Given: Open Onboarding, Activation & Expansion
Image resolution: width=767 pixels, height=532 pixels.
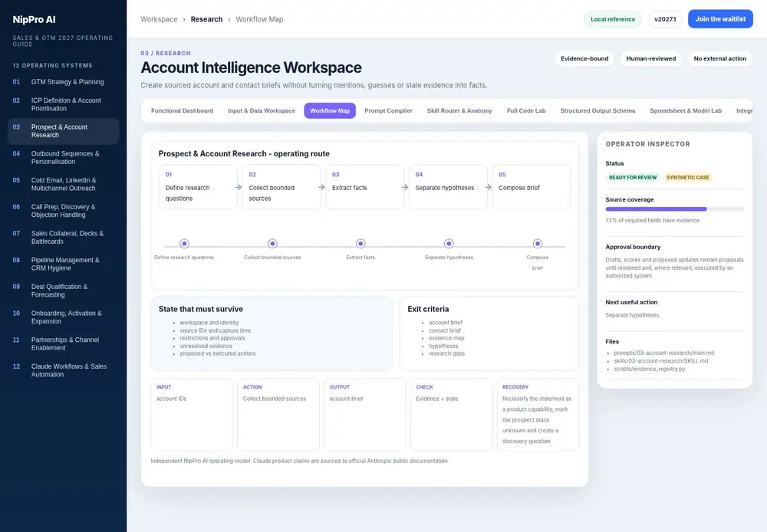Looking at the screenshot, I should pos(63,317).
